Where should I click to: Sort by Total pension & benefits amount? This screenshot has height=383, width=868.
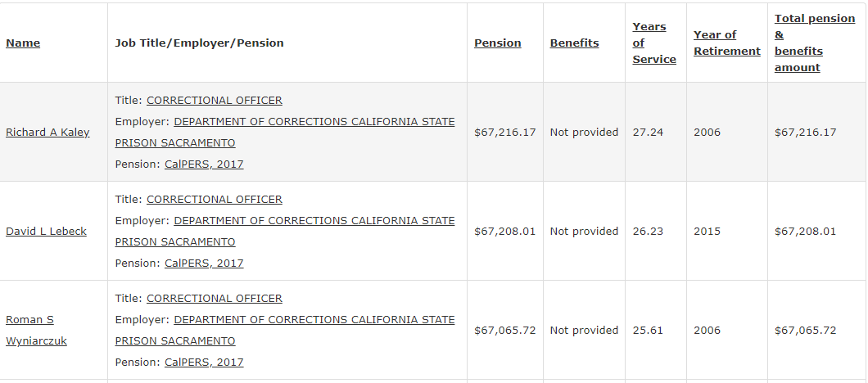tap(814, 43)
